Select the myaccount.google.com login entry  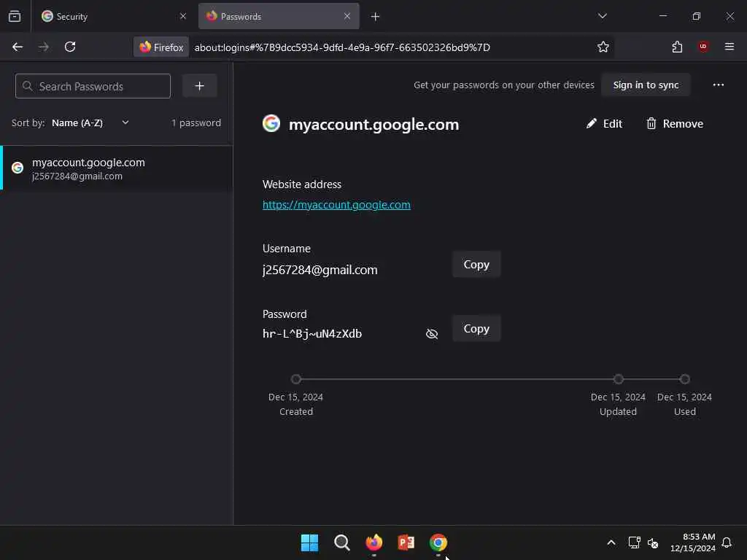point(117,168)
